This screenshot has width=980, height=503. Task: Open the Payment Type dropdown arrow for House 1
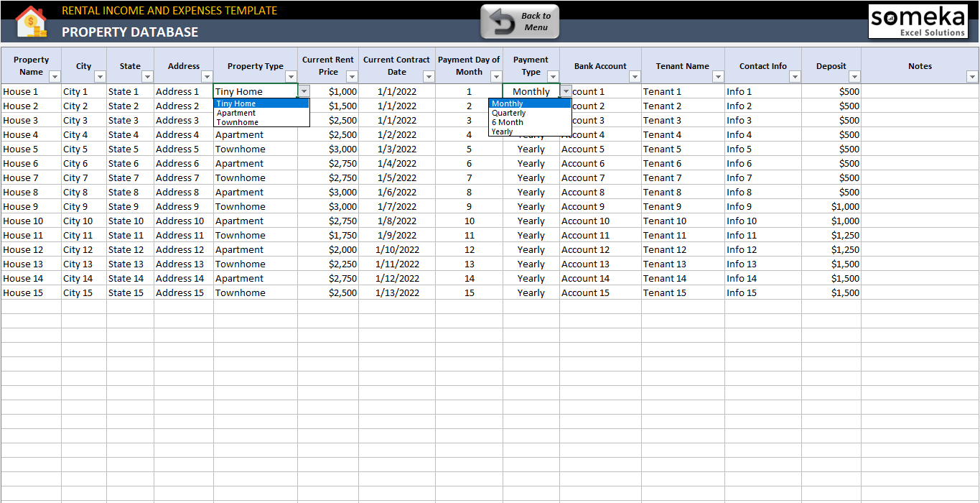point(565,91)
